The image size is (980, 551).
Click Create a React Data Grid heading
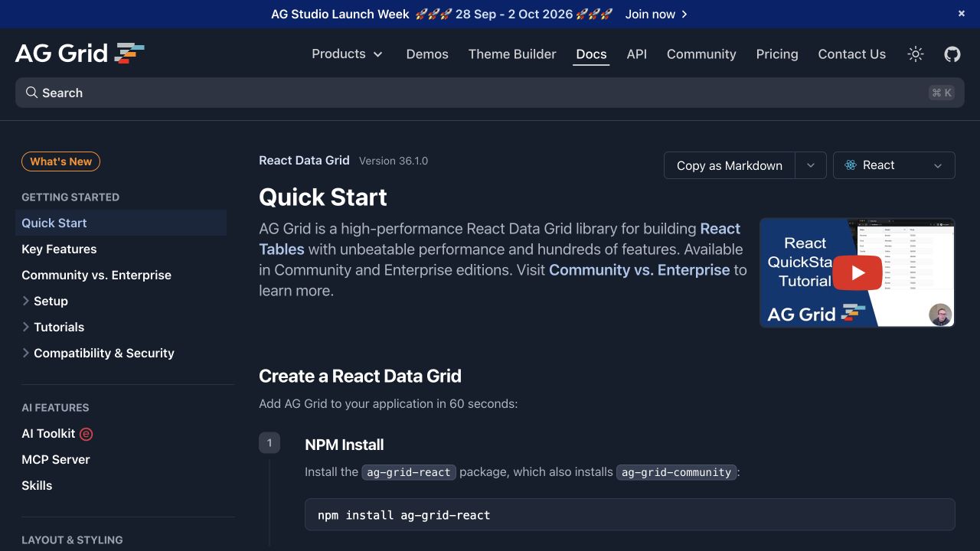click(360, 376)
